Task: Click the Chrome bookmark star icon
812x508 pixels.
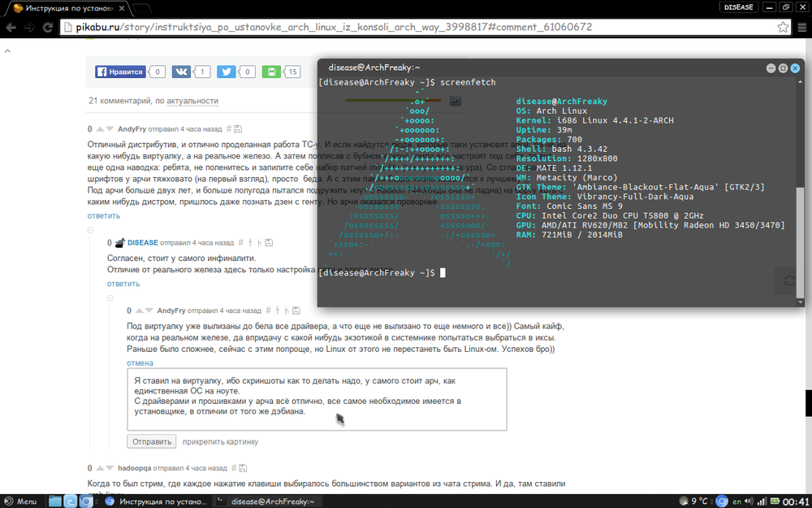Action: coord(783,27)
